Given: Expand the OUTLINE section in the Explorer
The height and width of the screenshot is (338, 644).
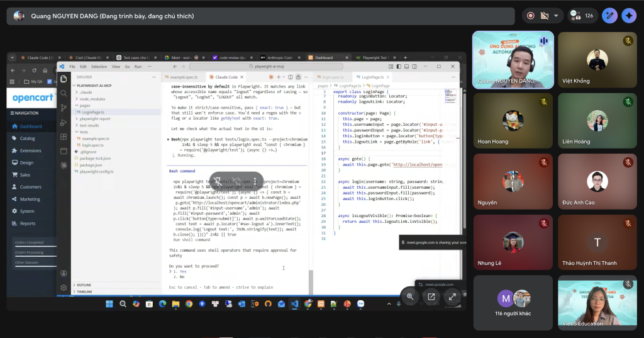Looking at the screenshot, I should tap(84, 285).
